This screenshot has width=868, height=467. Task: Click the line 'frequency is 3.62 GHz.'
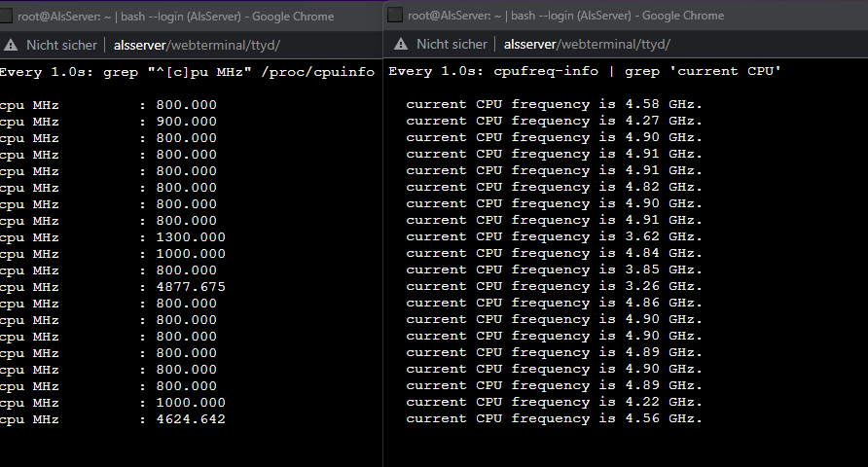click(554, 236)
